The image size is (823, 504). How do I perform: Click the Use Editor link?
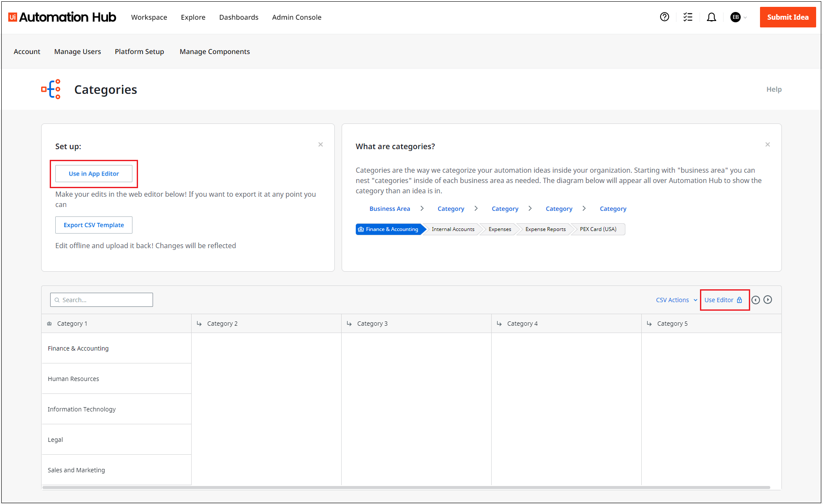(723, 300)
